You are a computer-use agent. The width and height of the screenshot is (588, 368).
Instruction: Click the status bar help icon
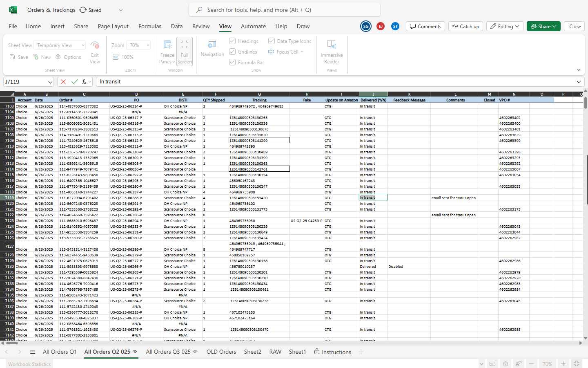coord(506,364)
